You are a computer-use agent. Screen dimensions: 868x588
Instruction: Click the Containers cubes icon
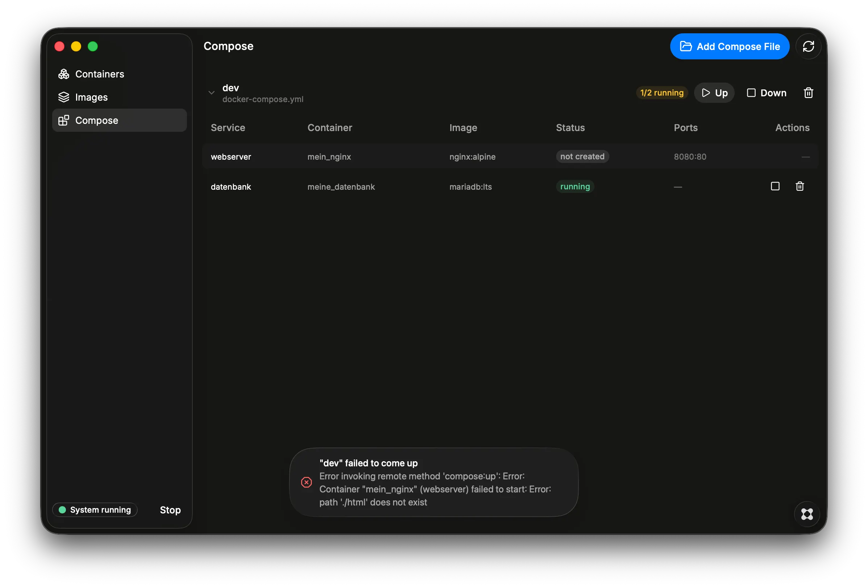(63, 74)
